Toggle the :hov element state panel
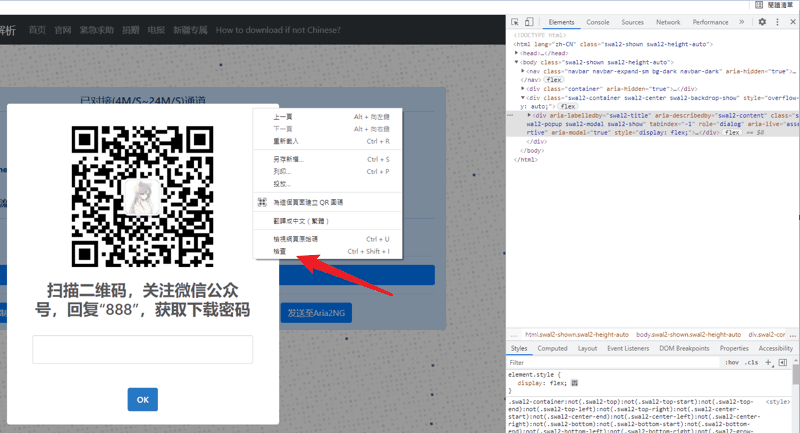The width and height of the screenshot is (800, 433). coord(732,363)
